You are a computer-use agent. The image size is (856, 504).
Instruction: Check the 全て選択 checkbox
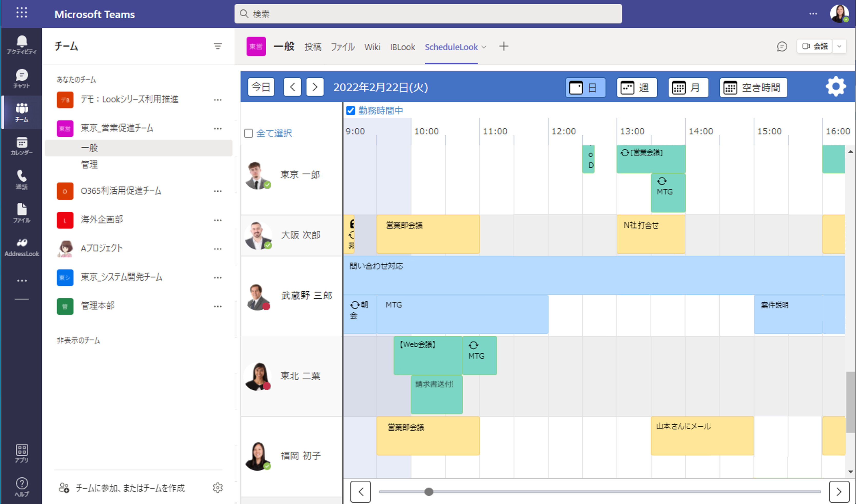click(x=249, y=133)
